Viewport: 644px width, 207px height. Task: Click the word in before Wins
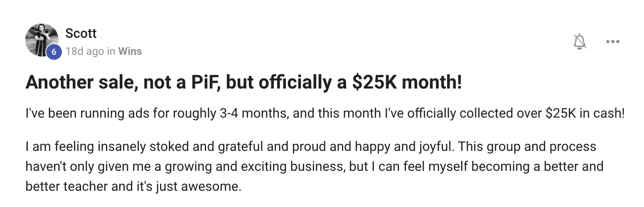click(x=111, y=52)
